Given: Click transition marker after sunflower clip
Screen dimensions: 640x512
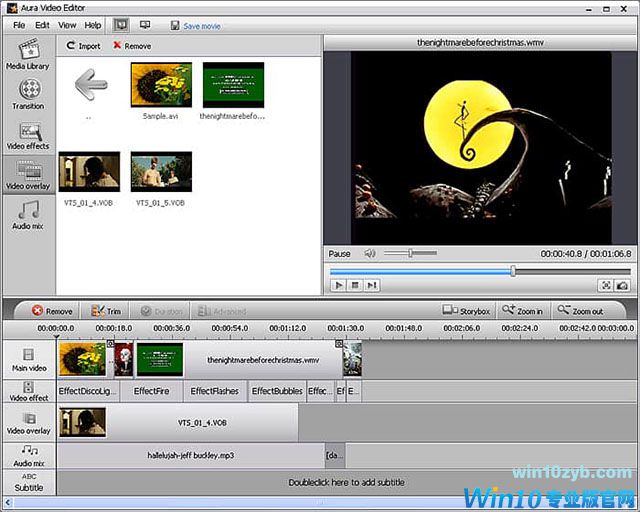Looking at the screenshot, I should point(110,344).
